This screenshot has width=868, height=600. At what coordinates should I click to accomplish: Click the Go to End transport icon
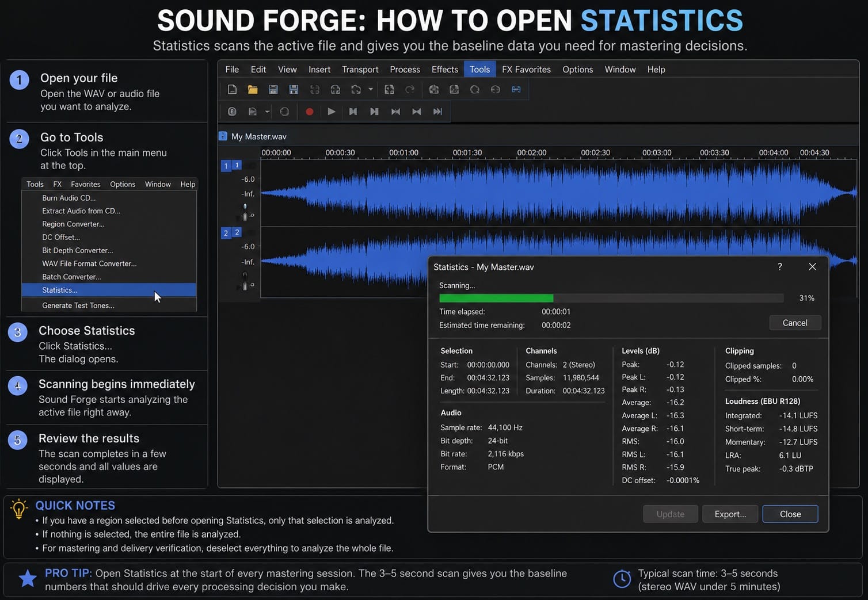tap(438, 112)
